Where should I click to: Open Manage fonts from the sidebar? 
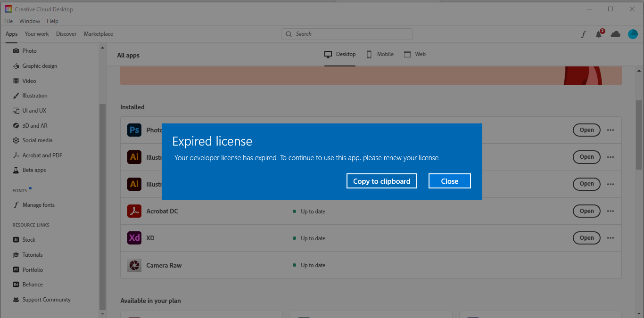39,204
